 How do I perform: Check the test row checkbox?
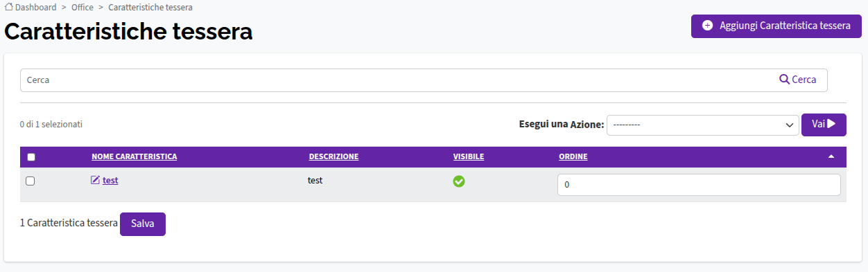(x=30, y=181)
